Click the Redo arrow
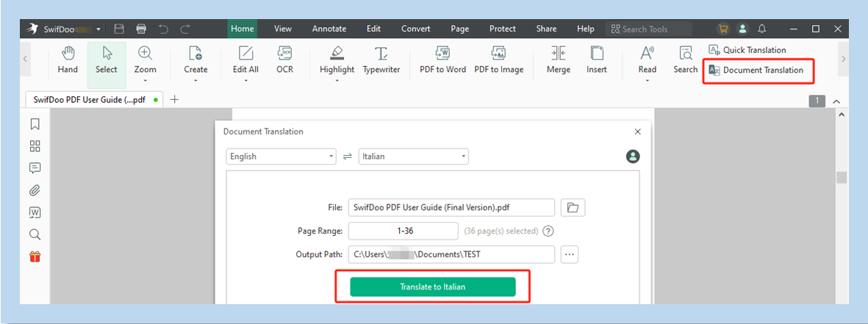Screen dimensions: 868x324 [x=185, y=29]
